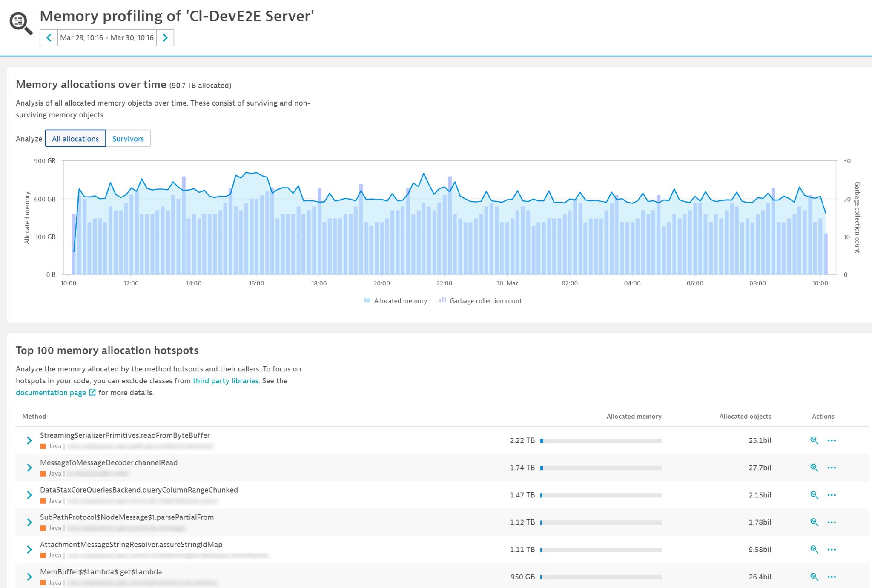Expand SubPathProtocol$NodeMessage$1.parsePartialFrom row

pos(29,522)
